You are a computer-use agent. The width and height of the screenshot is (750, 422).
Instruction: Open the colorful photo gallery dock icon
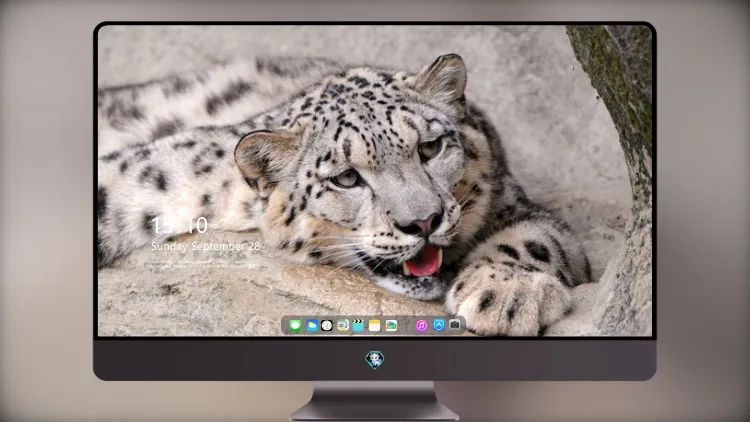pyautogui.click(x=391, y=326)
